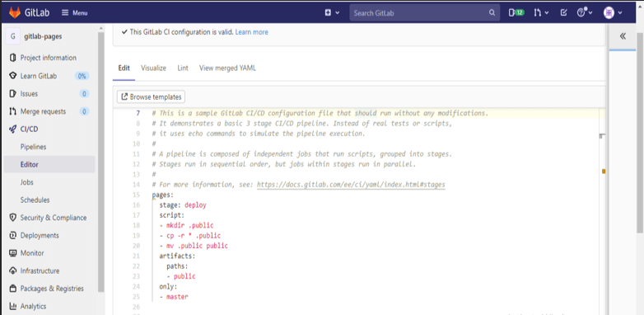
Task: Click the Learn GitLab icon
Action: click(12, 76)
